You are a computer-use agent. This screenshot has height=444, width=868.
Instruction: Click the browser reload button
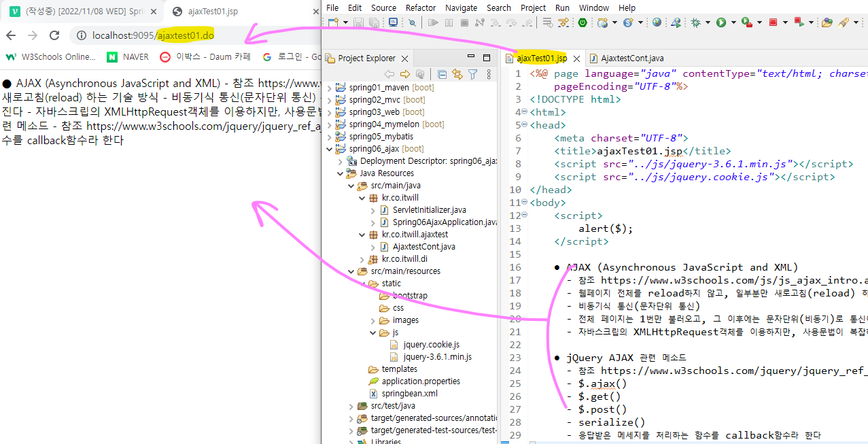(54, 35)
